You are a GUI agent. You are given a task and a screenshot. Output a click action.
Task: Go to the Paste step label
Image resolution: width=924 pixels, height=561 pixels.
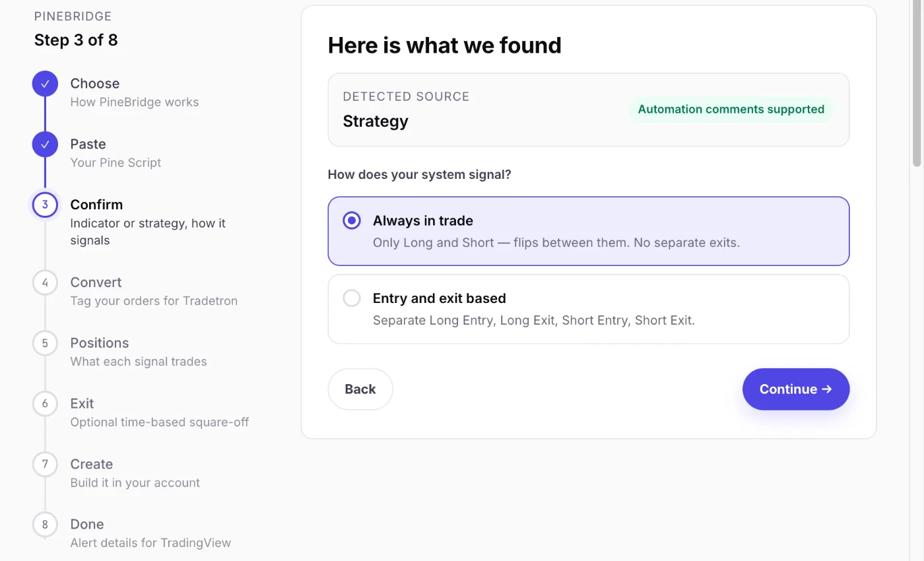point(88,144)
